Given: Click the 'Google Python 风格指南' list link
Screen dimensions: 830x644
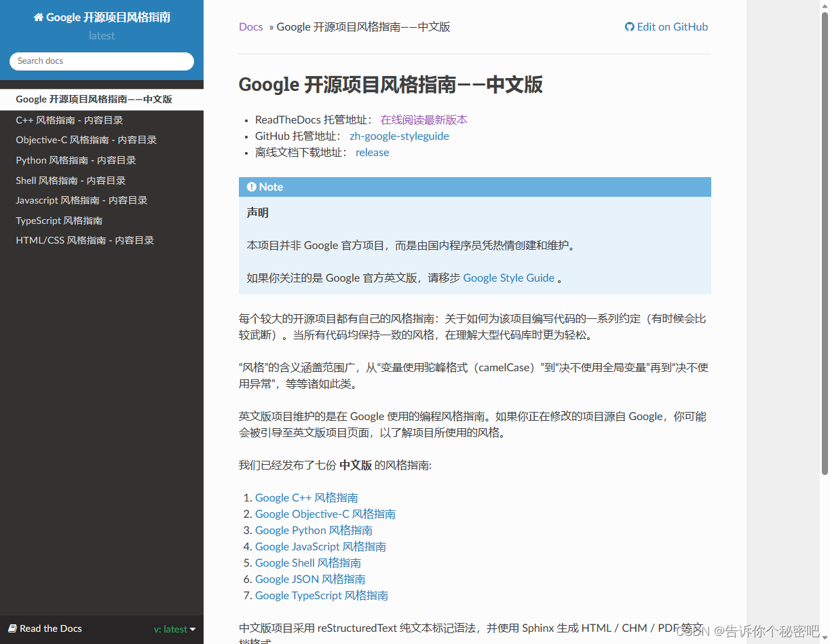Looking at the screenshot, I should (x=314, y=530).
